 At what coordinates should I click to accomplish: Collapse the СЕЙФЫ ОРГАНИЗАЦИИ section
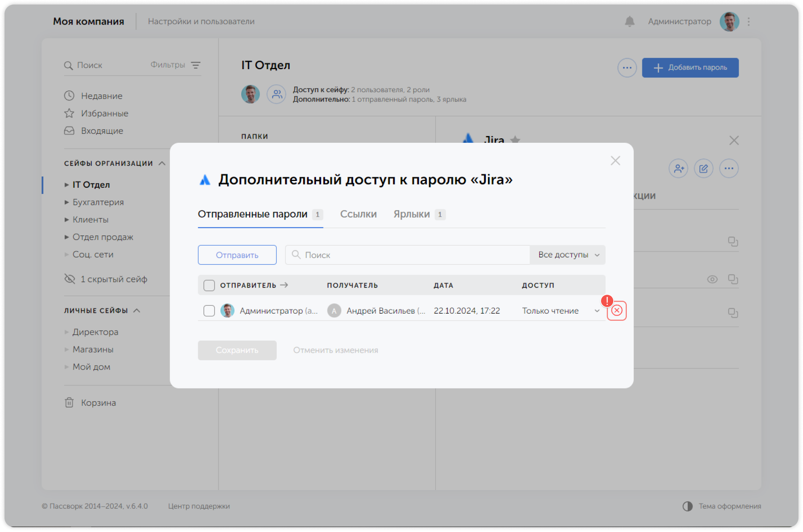pos(163,163)
